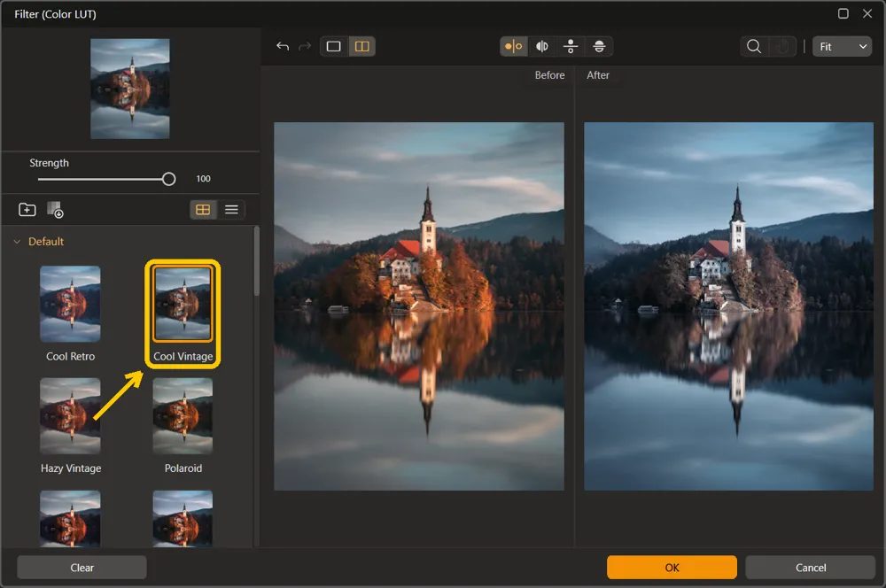Click the undo arrow icon

283,46
